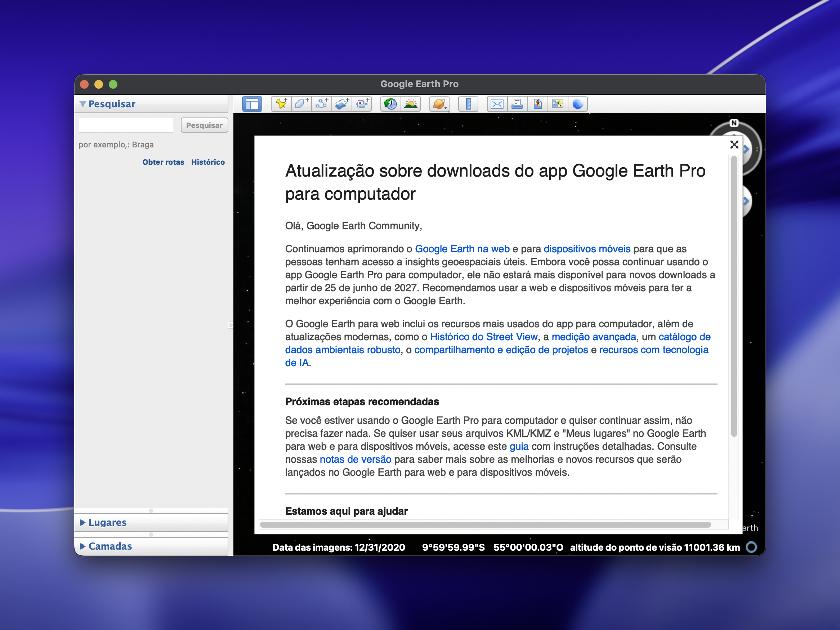
Task: Open compartilhamento e edição de projetos link
Action: coord(501,350)
